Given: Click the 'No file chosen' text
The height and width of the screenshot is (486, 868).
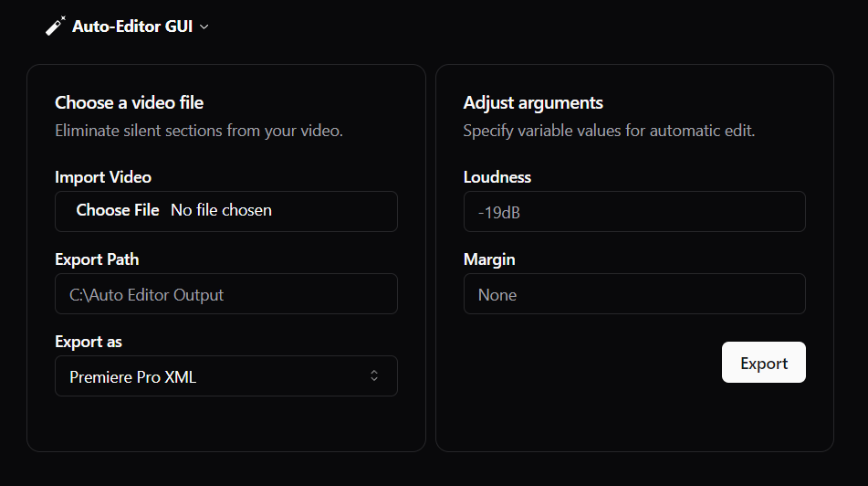Looking at the screenshot, I should [221, 210].
